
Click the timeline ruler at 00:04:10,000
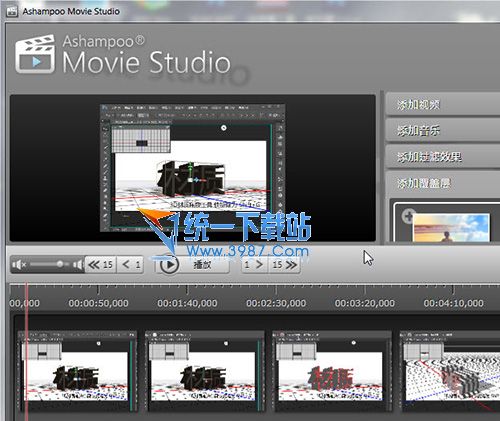click(x=453, y=303)
